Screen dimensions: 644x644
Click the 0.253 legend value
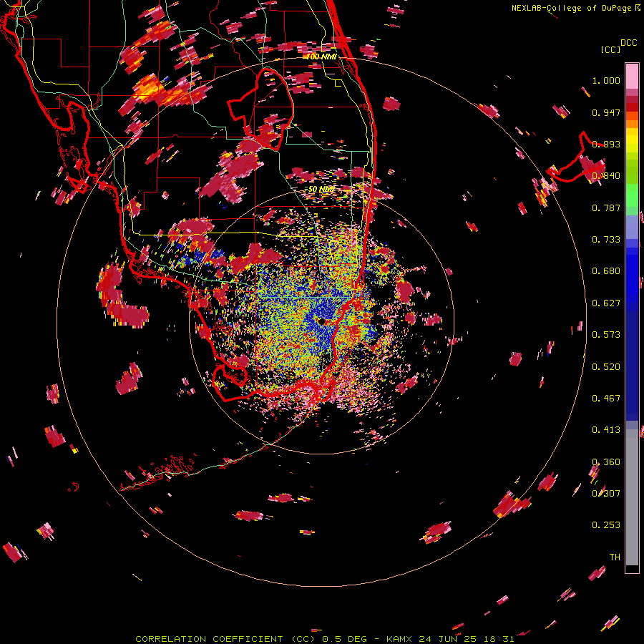point(606,525)
